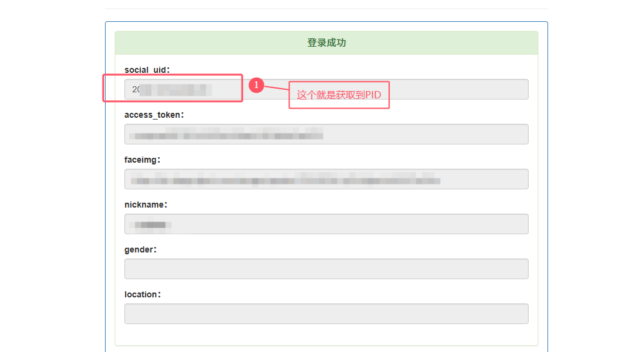The image size is (644, 352).
Task: Click the red numbered marker 1
Action: (256, 86)
